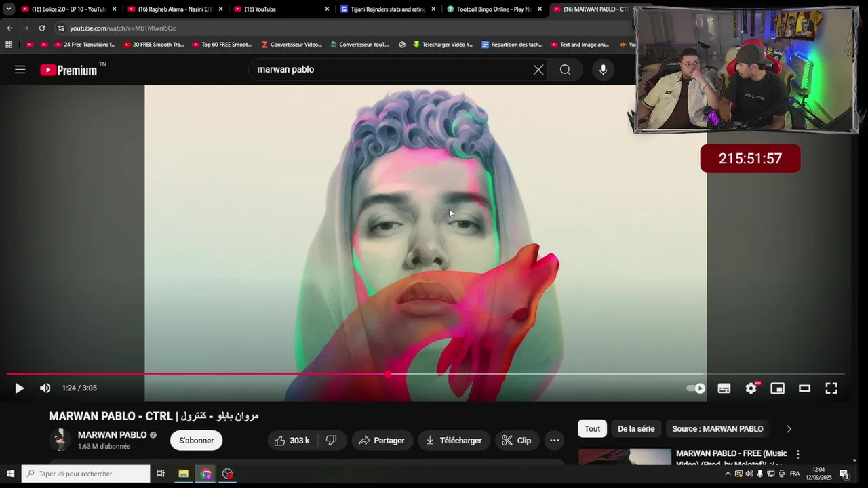Create a clip with the Clip button
This screenshot has height=488, width=868.
pyautogui.click(x=517, y=441)
